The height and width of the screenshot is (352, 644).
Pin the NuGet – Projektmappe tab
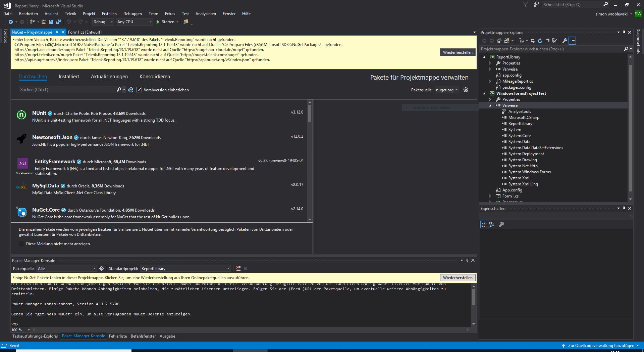point(57,32)
